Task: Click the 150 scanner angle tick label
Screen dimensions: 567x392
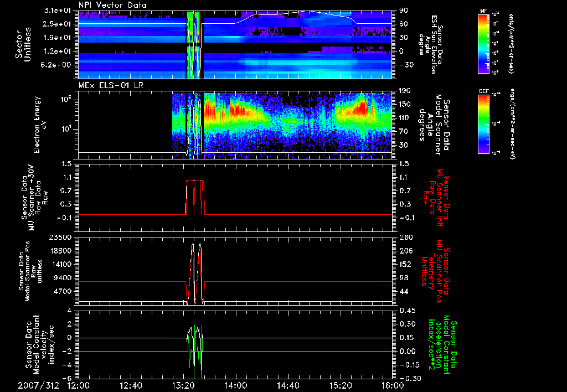Action: [405, 105]
